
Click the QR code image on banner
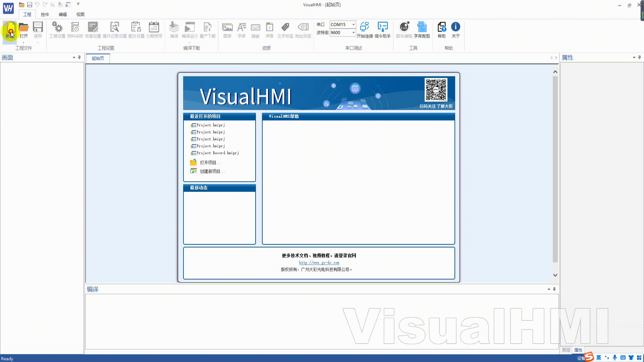pos(436,90)
